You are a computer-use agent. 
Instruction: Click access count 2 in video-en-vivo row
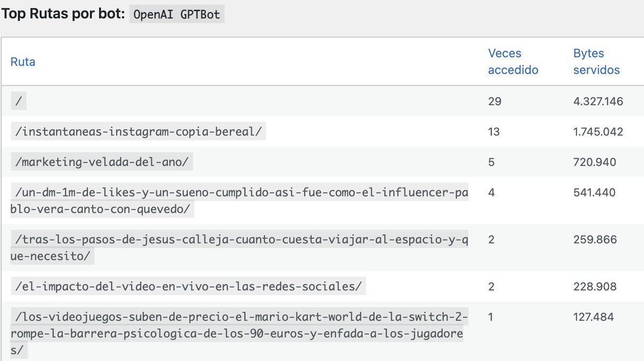tap(492, 286)
